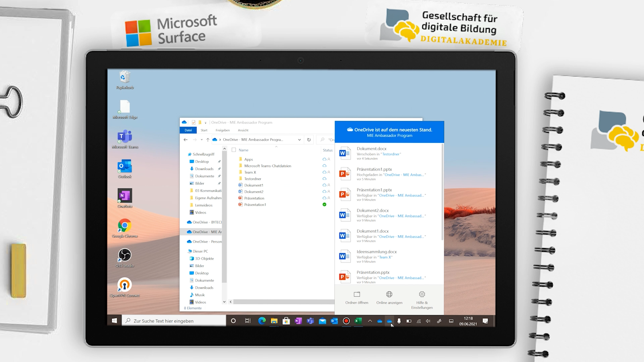Click the volume icon in system tray
This screenshot has width=644, height=362.
428,321
